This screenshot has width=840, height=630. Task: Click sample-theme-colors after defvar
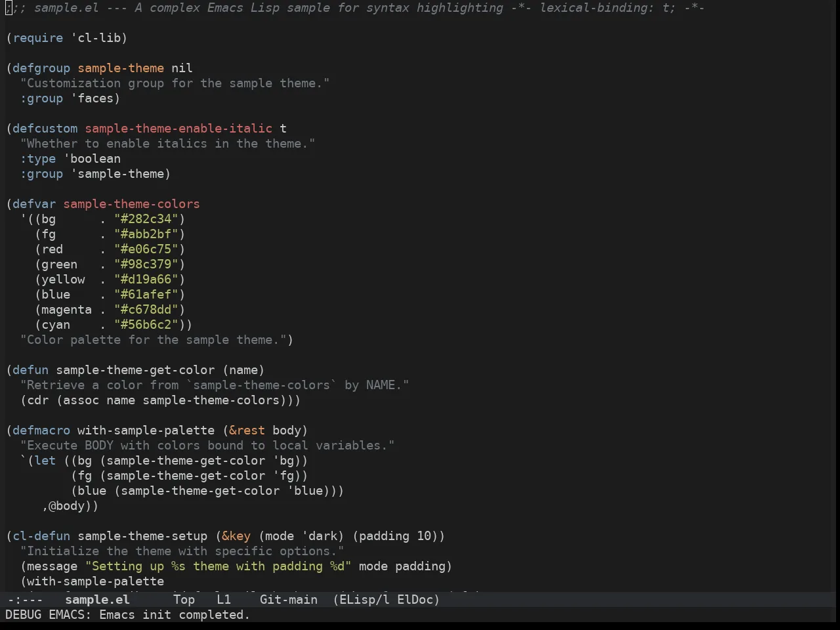131,204
